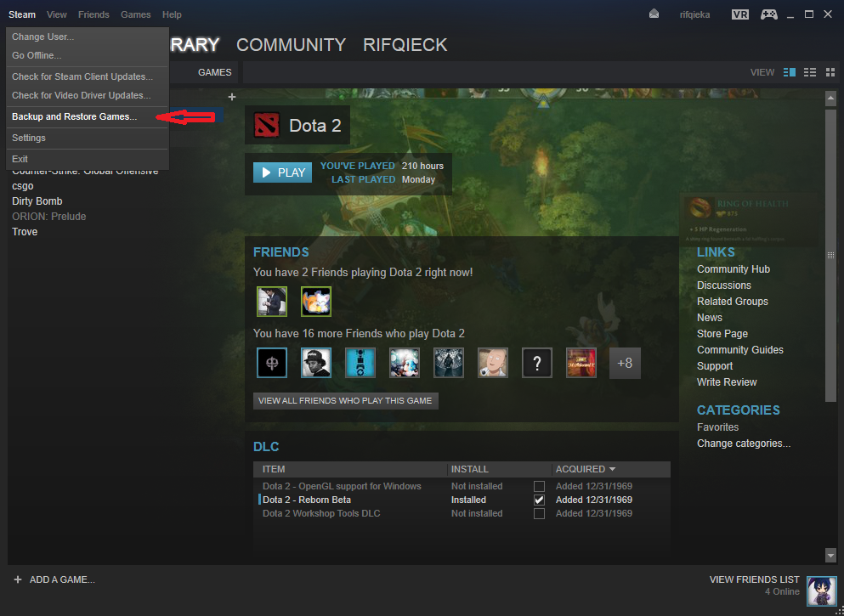Open the Community Guides link

tap(740, 350)
